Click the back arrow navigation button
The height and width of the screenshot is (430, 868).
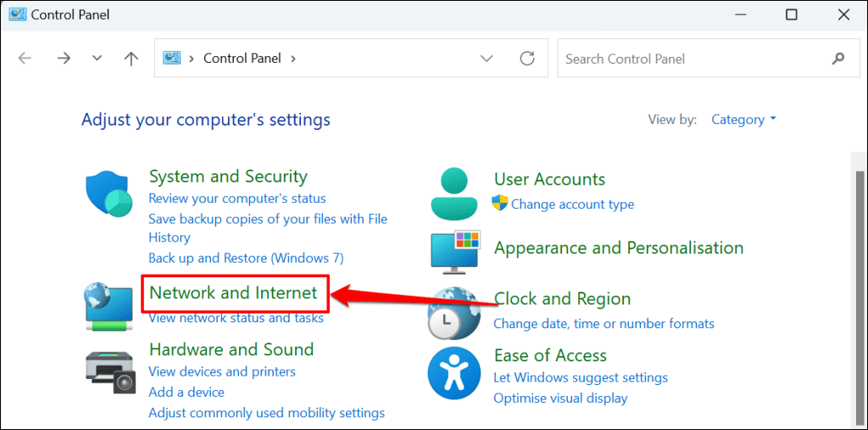point(25,59)
